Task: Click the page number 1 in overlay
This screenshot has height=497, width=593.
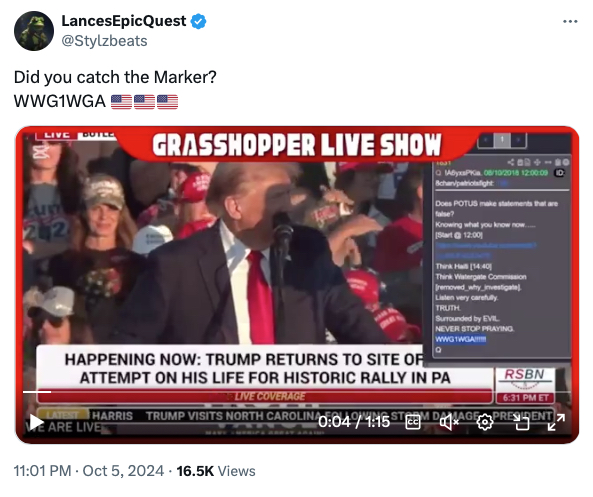Action: coord(502,140)
